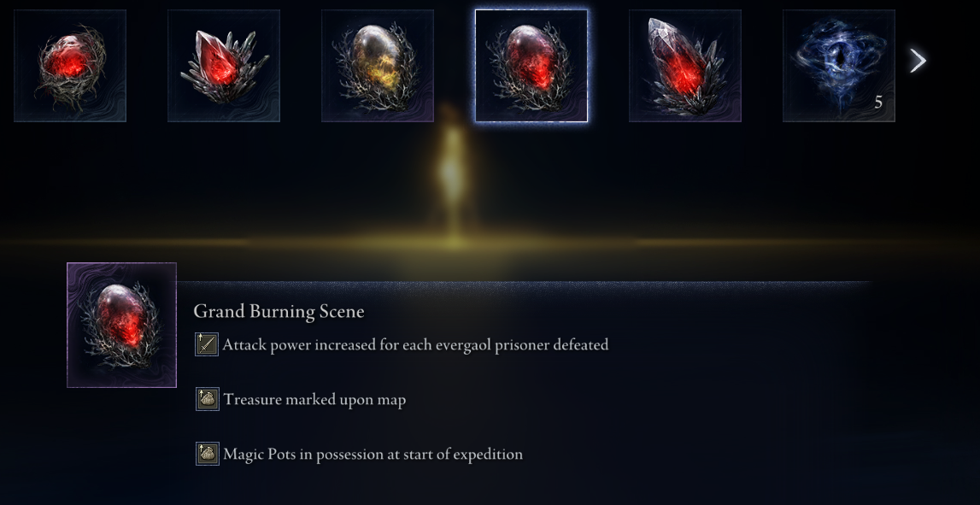Click the highlighted Grand Burning Scene relic slot
Viewport: 980px width, 505px height.
tap(531, 66)
